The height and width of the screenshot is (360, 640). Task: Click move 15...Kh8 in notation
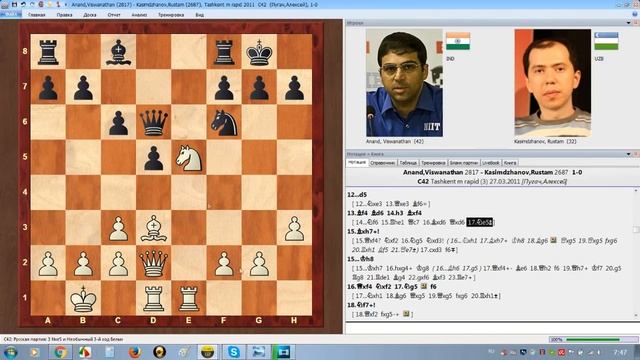[x=360, y=259]
